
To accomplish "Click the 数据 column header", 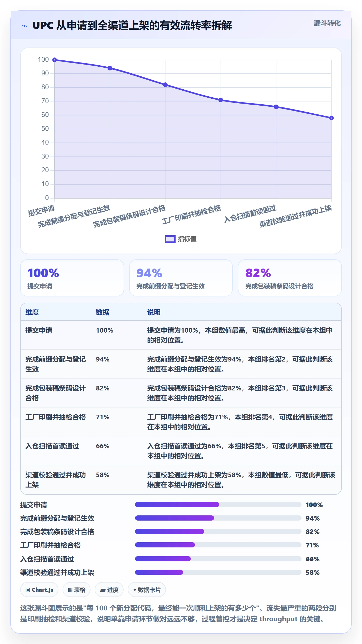I will pos(103,312).
